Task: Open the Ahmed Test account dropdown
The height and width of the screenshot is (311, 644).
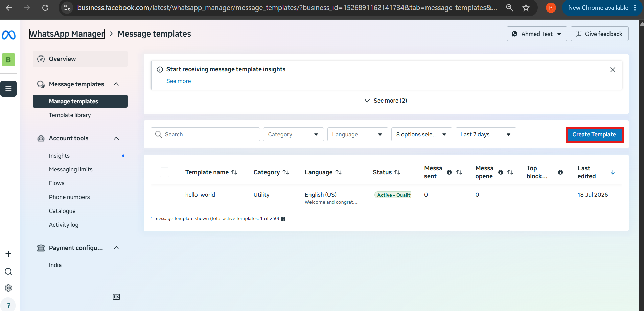Action: [537, 34]
